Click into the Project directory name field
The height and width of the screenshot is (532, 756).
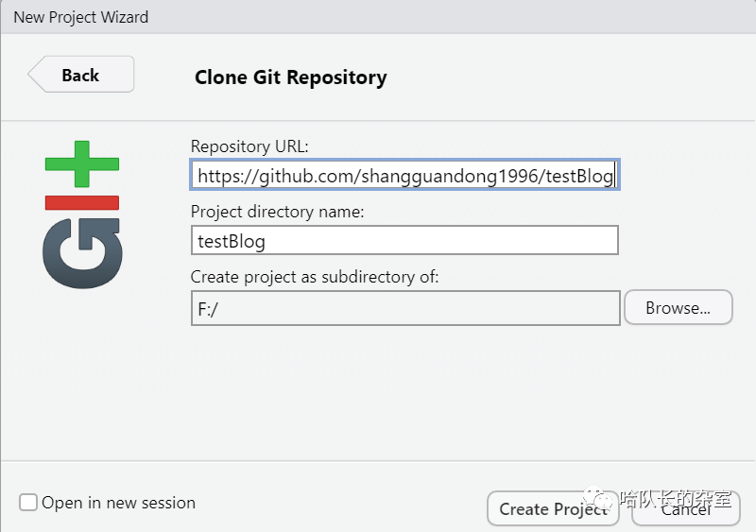(405, 240)
